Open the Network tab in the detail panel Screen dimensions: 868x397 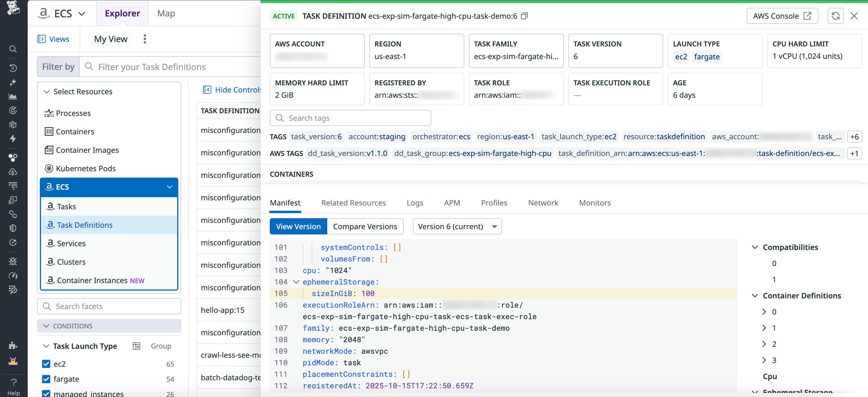coord(542,203)
